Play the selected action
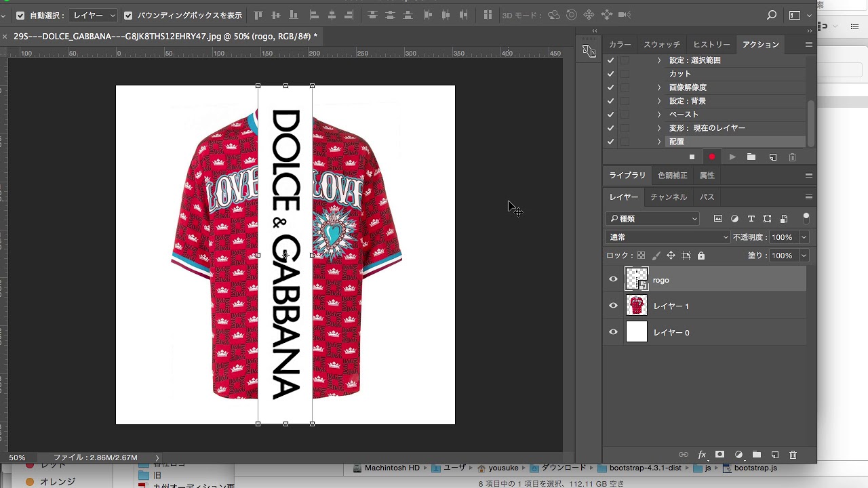Viewport: 868px width, 488px height. pos(732,157)
